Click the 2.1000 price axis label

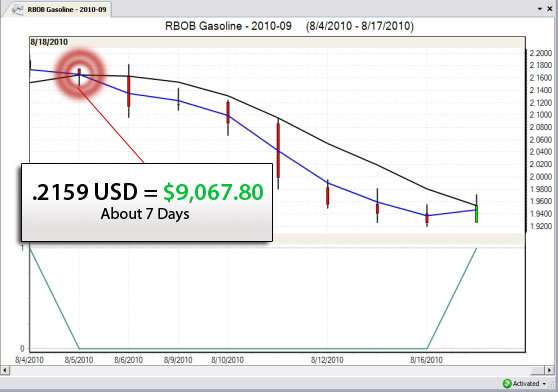point(541,115)
